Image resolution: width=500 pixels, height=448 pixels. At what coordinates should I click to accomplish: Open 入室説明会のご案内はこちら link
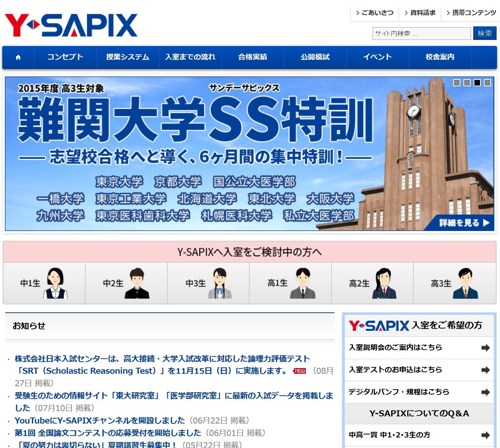pos(419,347)
